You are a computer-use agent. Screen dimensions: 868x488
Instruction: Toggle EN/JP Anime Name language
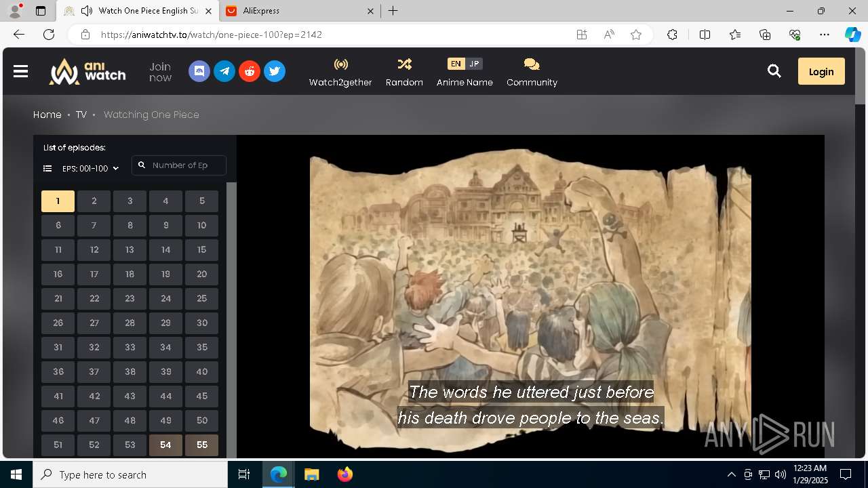(x=465, y=72)
